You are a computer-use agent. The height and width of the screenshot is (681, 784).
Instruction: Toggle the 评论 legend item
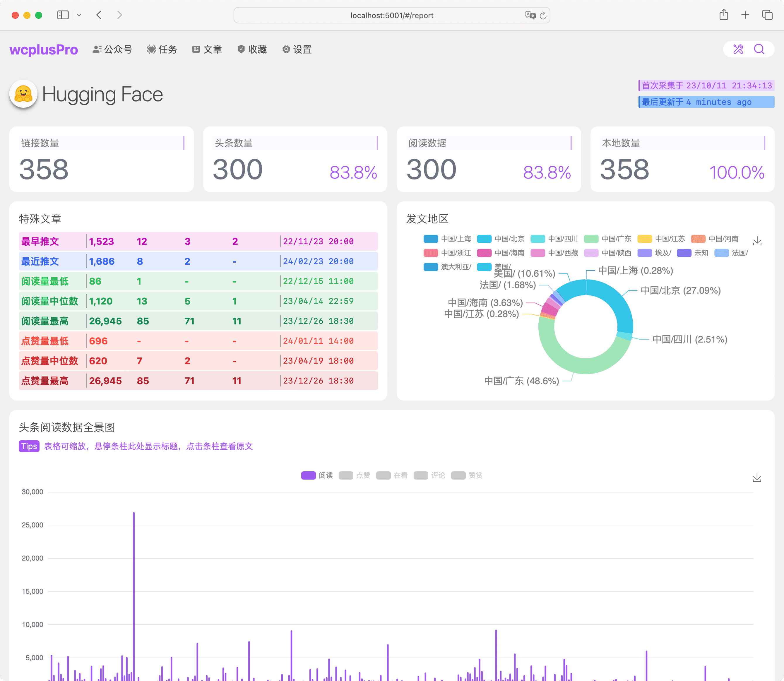(429, 475)
